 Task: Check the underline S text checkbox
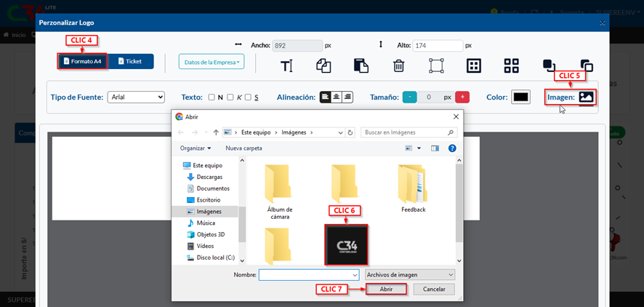pyautogui.click(x=248, y=97)
